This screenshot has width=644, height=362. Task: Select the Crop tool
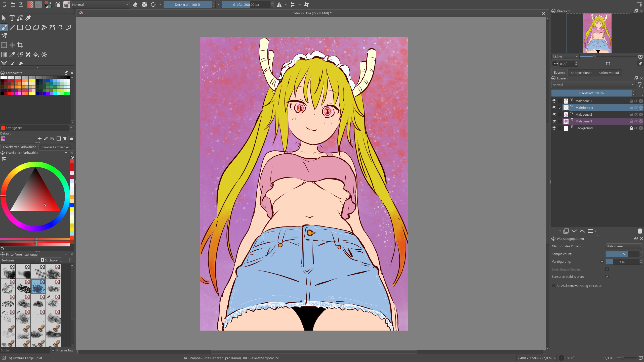pyautogui.click(x=20, y=45)
